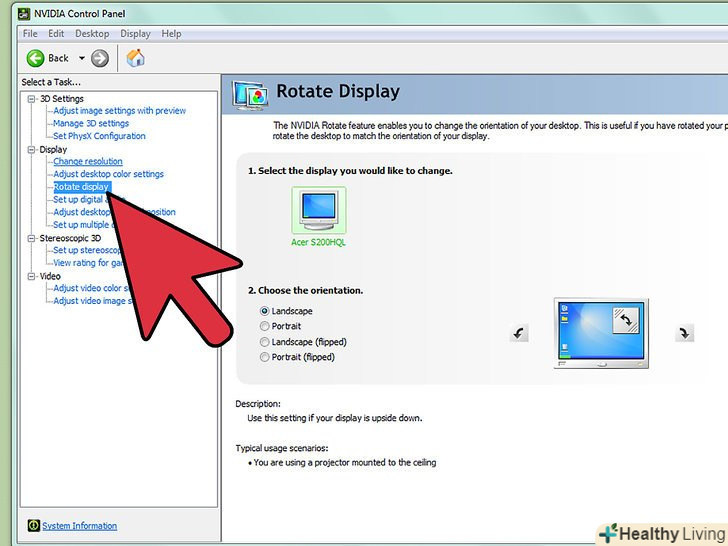728x546 pixels.
Task: Open Manage 3D settings task
Action: pos(91,124)
